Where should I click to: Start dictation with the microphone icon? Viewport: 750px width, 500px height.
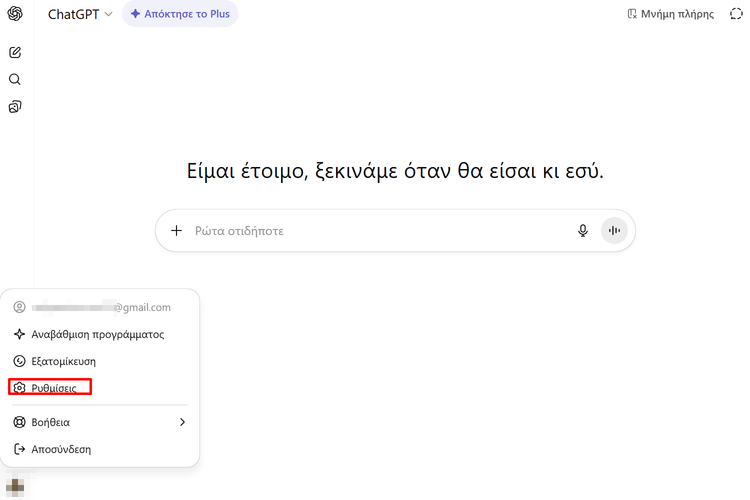pos(583,230)
